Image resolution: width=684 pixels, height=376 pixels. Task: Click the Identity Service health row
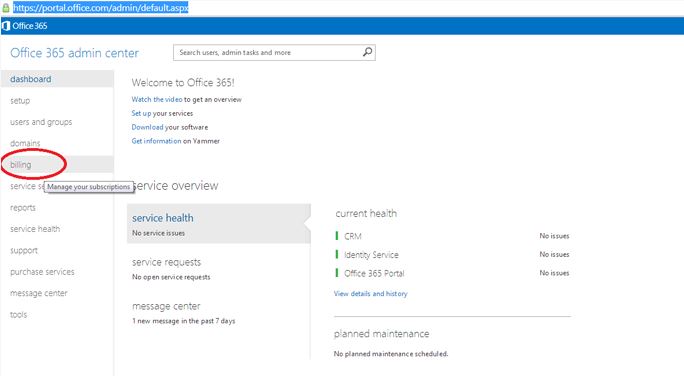pyautogui.click(x=452, y=255)
